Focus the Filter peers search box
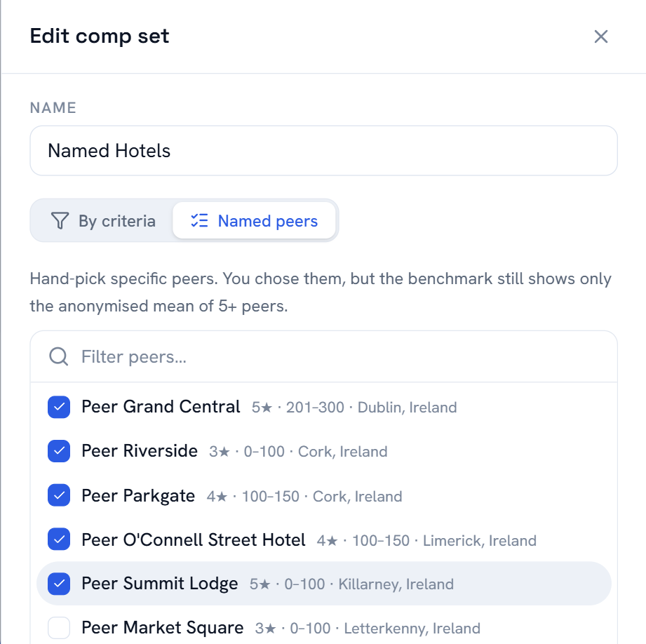This screenshot has width=646, height=644. point(323,357)
